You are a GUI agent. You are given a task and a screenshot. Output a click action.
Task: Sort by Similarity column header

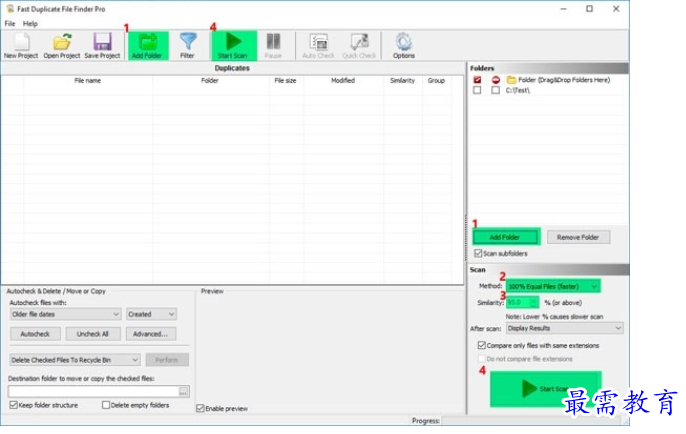click(x=402, y=80)
